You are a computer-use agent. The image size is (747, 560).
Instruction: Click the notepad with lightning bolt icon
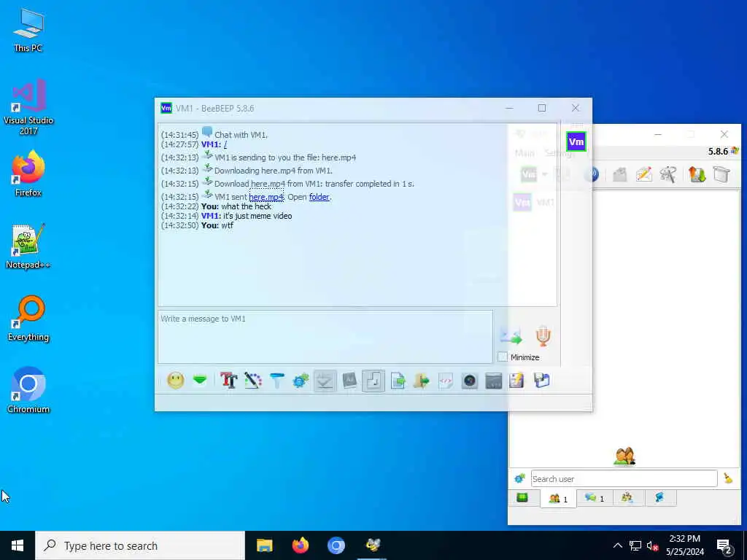coord(517,381)
